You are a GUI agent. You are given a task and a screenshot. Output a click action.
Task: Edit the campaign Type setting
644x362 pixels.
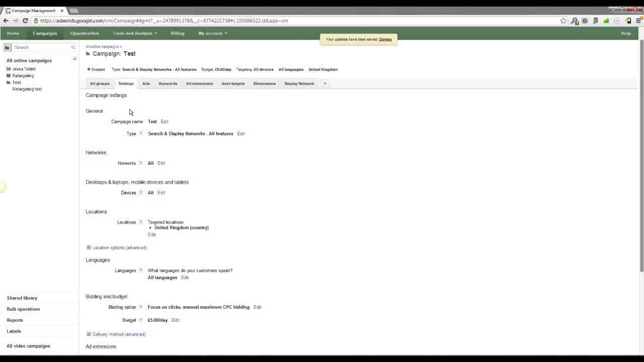(241, 134)
